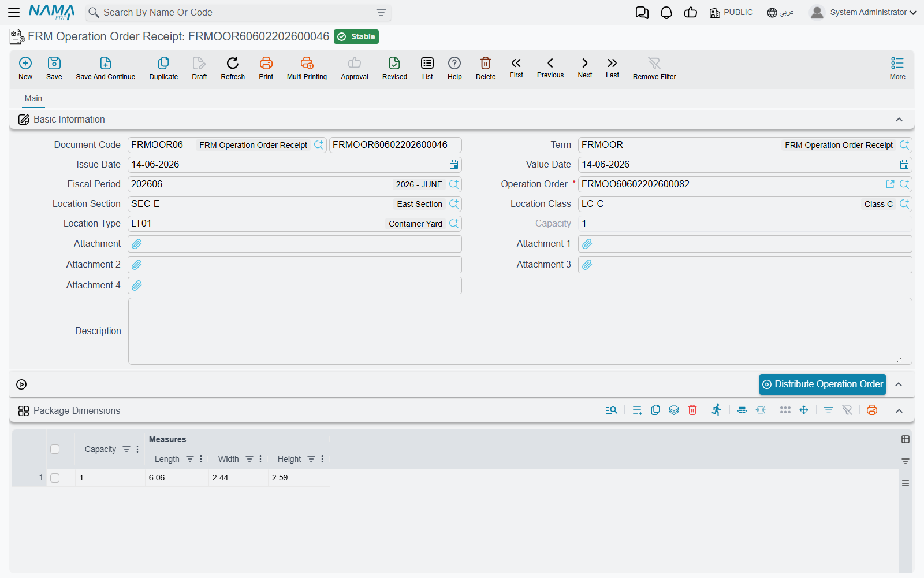Open the search filter options dropdown

(x=381, y=13)
